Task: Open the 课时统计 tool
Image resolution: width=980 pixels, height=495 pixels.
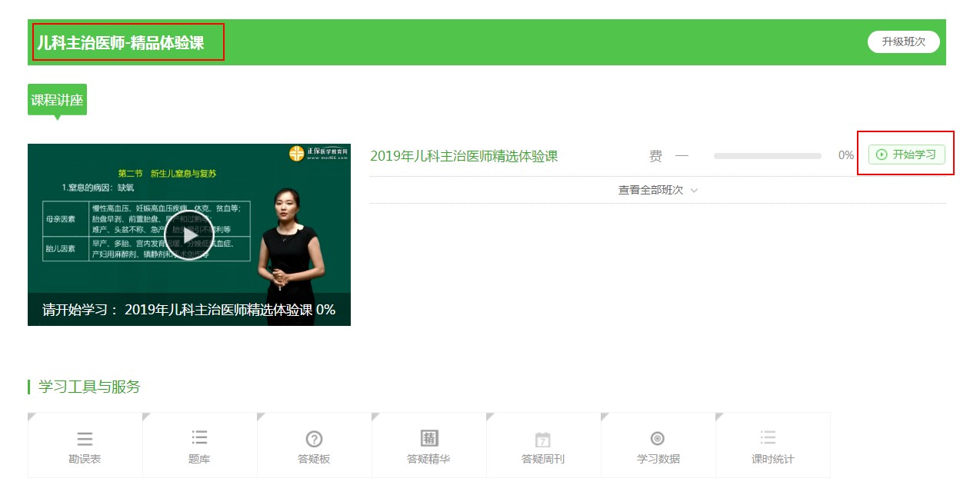Action: [772, 446]
